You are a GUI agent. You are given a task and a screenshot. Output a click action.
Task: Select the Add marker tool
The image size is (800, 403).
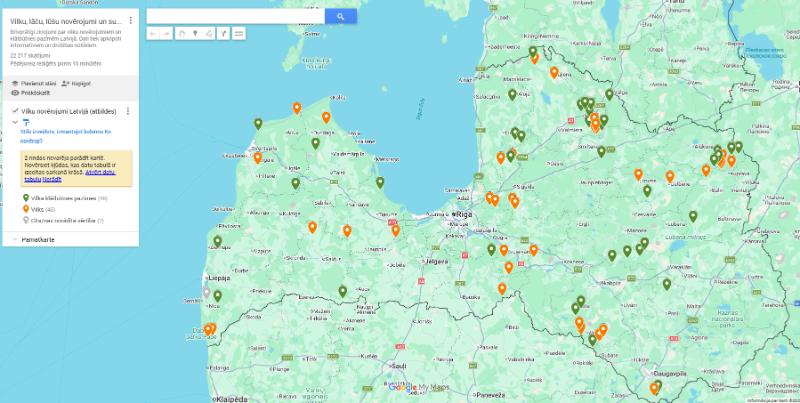195,33
